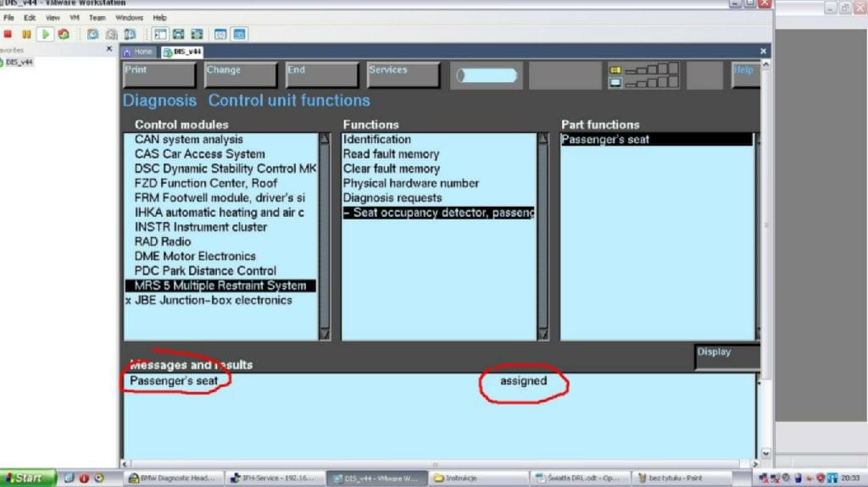
Task: Click the full screen mode toolbar icon
Action: pos(178,35)
